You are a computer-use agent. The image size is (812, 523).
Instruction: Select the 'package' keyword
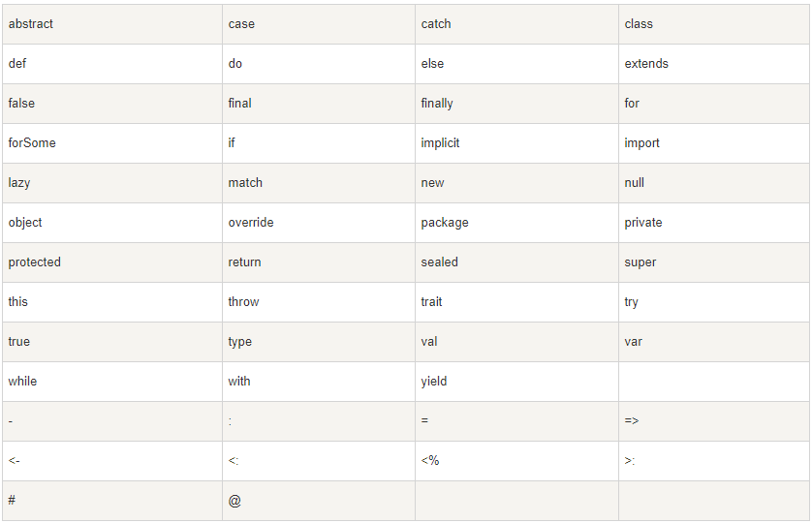pyautogui.click(x=445, y=223)
